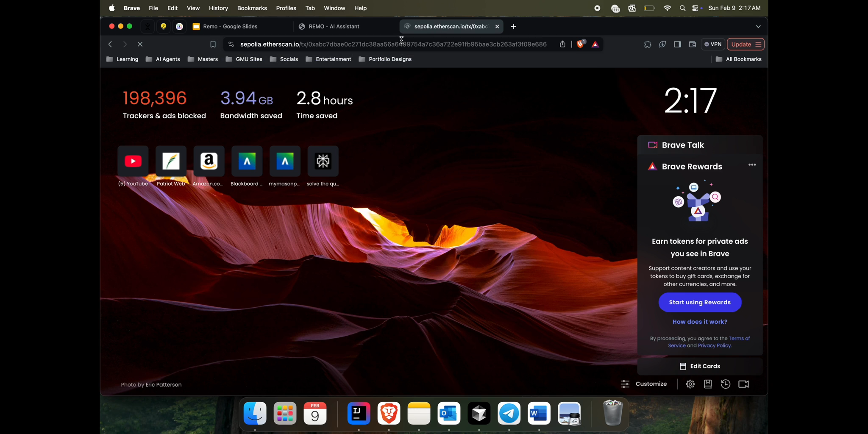This screenshot has height=434, width=868.
Task: Open Learning bookmarks folder
Action: [122, 59]
